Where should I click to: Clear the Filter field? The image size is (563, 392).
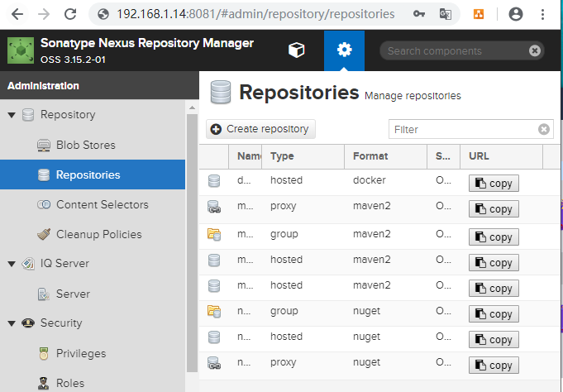point(544,129)
